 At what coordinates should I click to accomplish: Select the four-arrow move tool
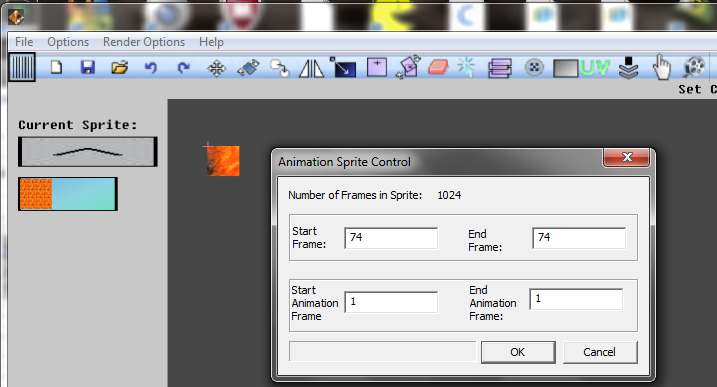216,69
